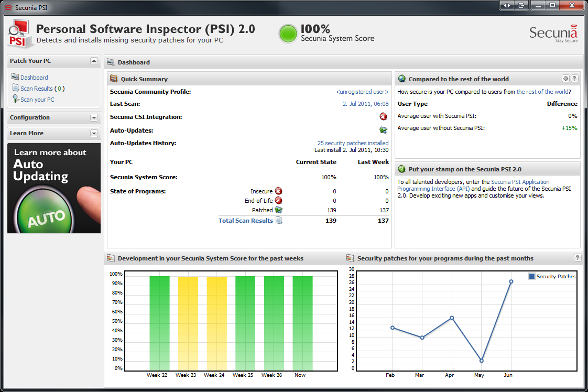Click the Jun data point on patches chart
Screen dimensions: 588x392
coord(511,281)
